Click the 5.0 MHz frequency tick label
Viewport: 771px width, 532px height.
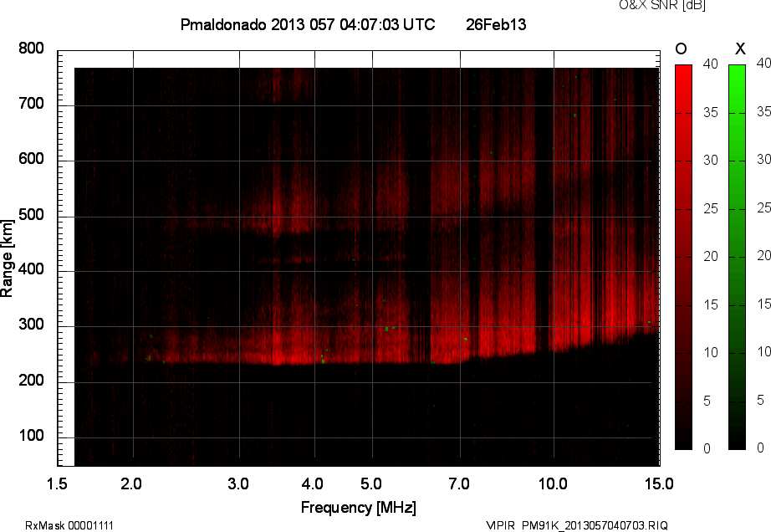[x=371, y=483]
